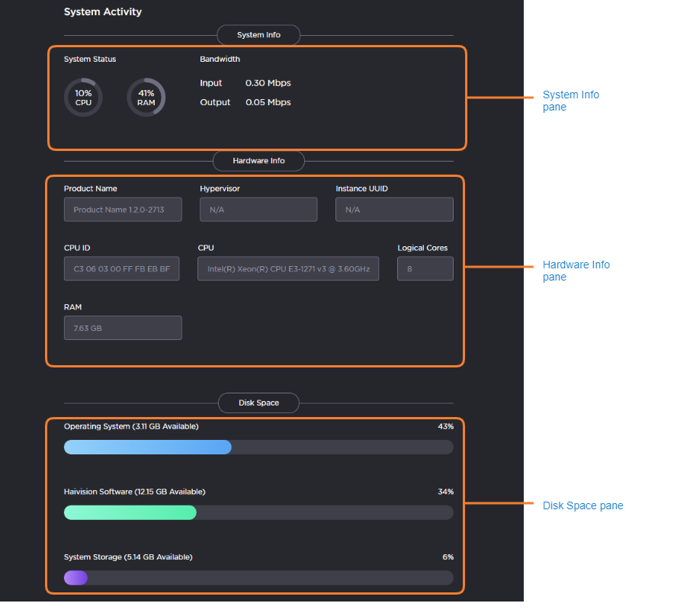The image size is (677, 616).
Task: Click the Logical Cores field showing 8
Action: [x=425, y=268]
